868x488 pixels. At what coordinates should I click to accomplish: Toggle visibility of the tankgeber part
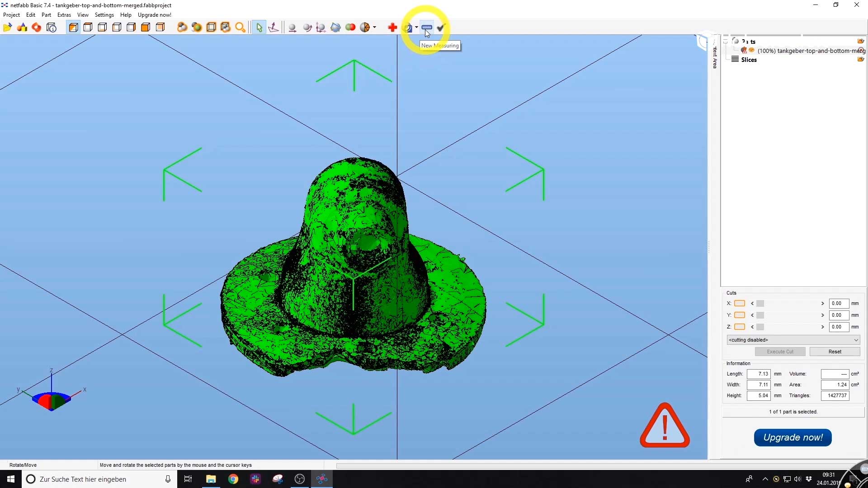(x=751, y=50)
